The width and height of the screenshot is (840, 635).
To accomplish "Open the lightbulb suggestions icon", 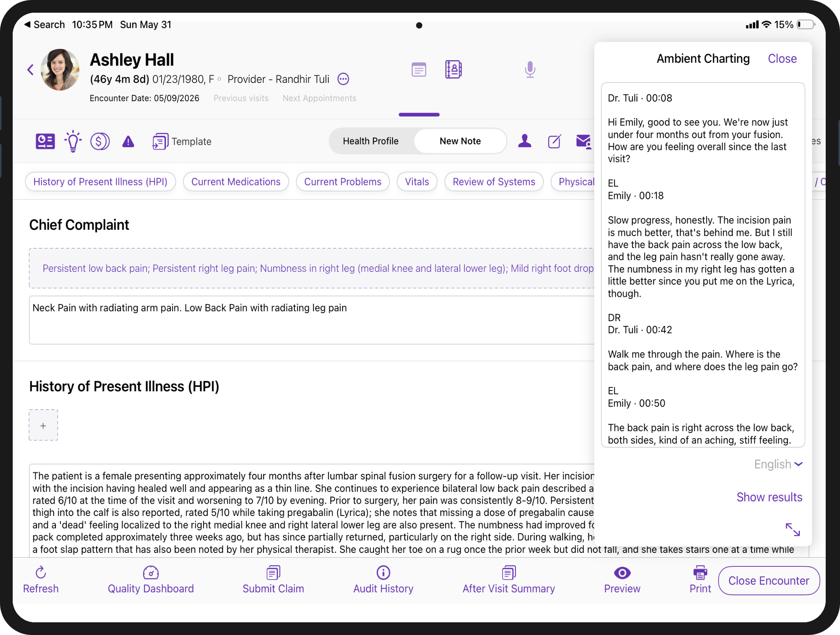I will click(x=73, y=141).
